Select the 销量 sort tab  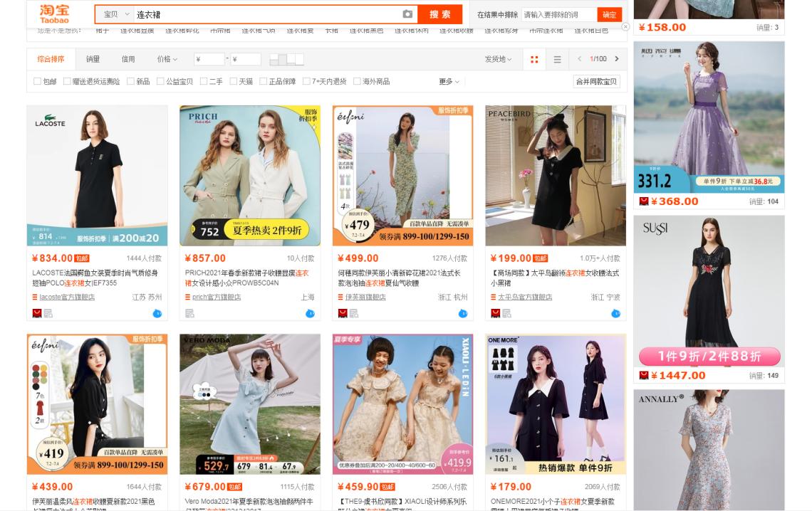(93, 60)
